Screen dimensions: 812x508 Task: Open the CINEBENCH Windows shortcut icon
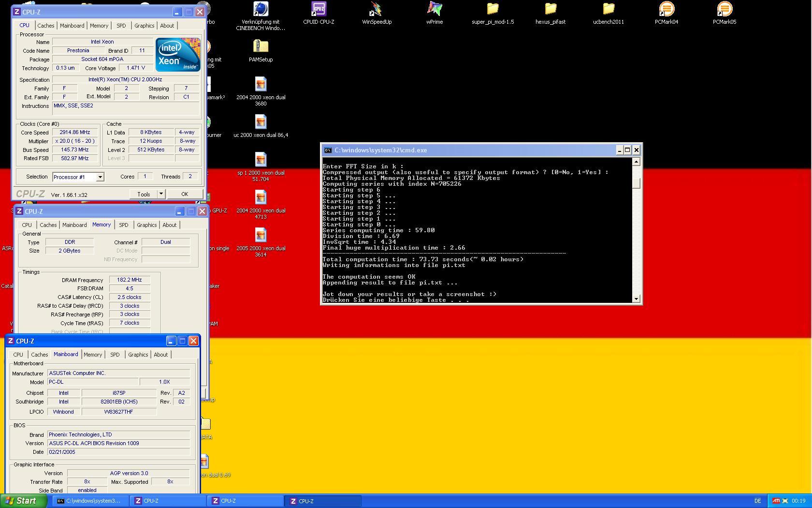tap(261, 10)
